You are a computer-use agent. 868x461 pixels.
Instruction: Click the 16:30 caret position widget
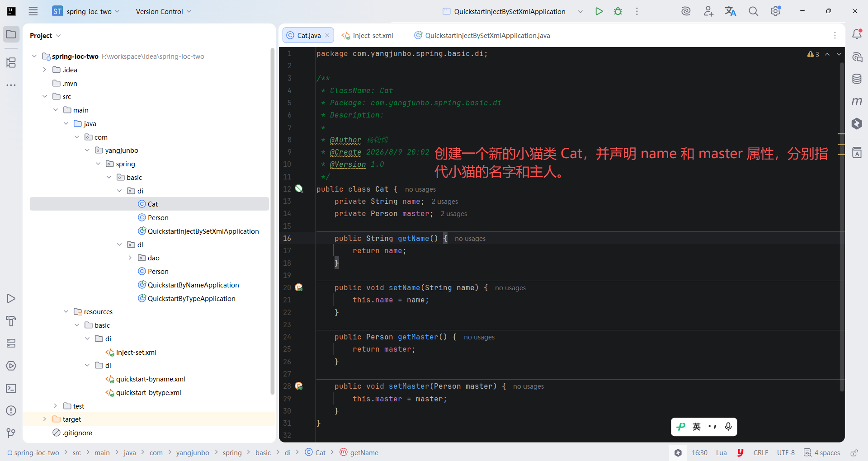click(699, 452)
